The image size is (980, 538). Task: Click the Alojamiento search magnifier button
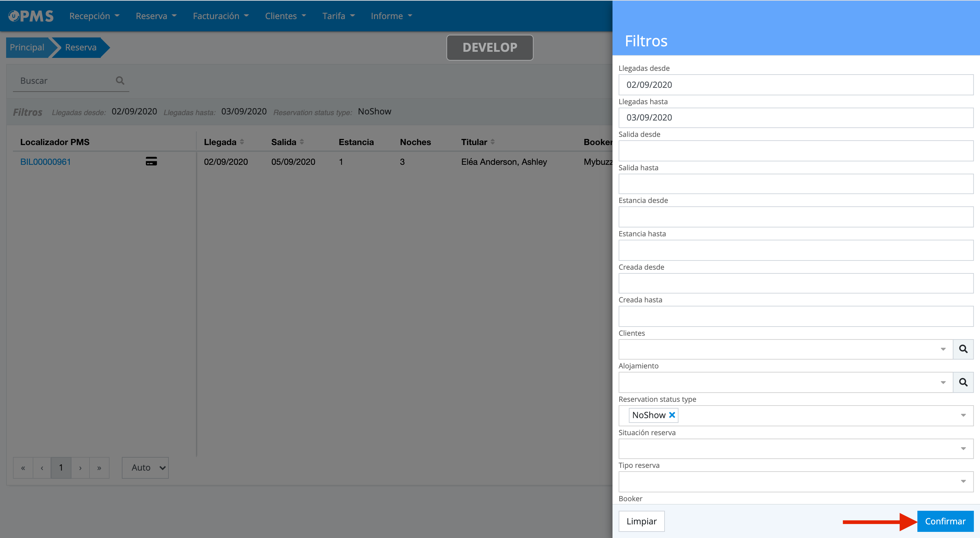click(963, 382)
